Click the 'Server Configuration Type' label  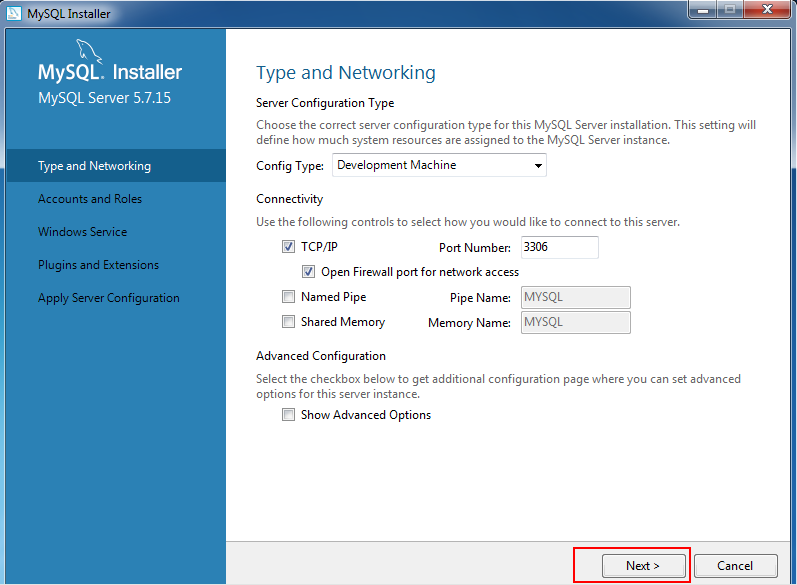325,103
